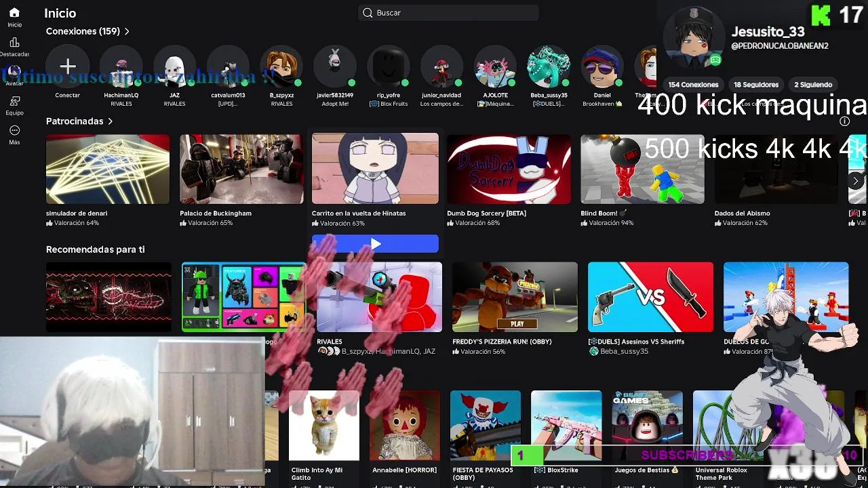Viewport: 868px width, 488px height.
Task: Click the Inicio page heading
Action: pos(60,13)
